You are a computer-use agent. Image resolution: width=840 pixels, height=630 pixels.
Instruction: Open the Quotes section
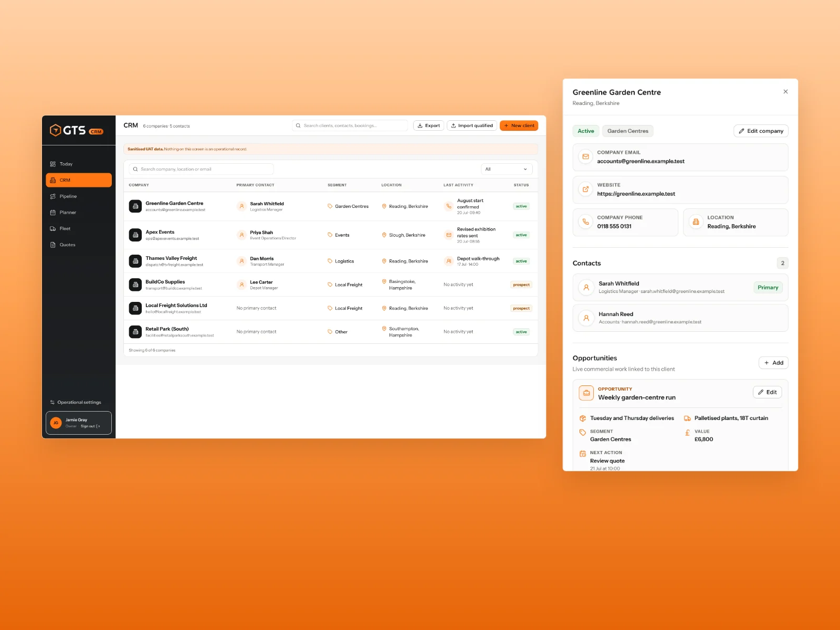pos(79,245)
